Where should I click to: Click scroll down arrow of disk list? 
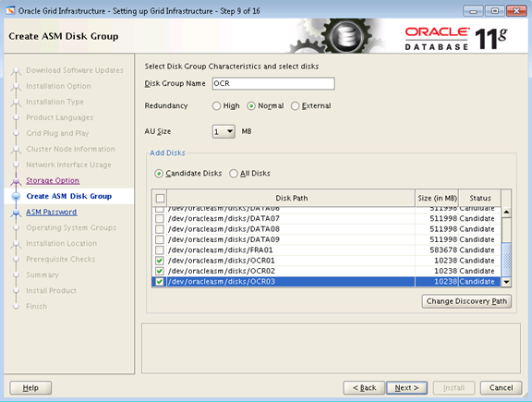[506, 282]
